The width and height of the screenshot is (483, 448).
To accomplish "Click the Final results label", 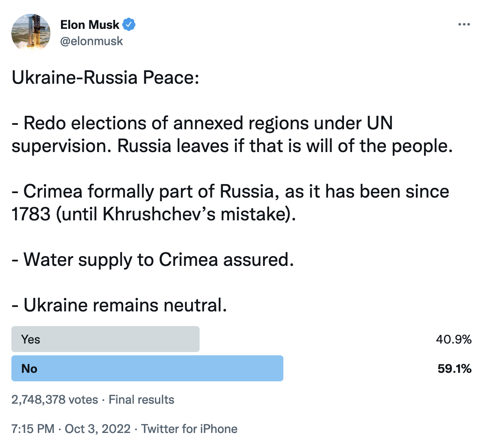I will pos(141,400).
